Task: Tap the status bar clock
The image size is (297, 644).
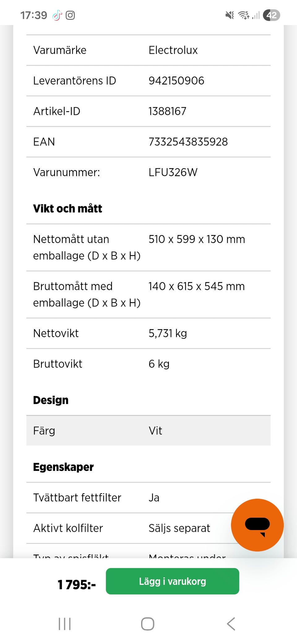Action: 34,15
